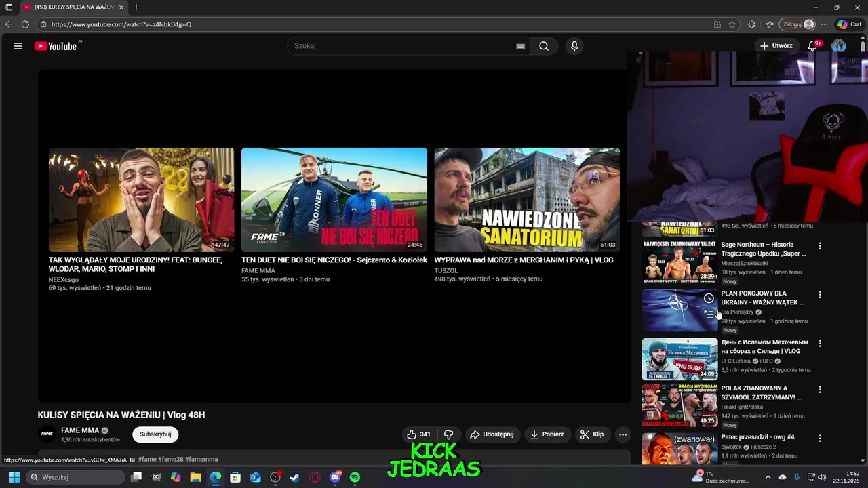Open Discord from the taskbar
The width and height of the screenshot is (868, 488).
coord(335,477)
